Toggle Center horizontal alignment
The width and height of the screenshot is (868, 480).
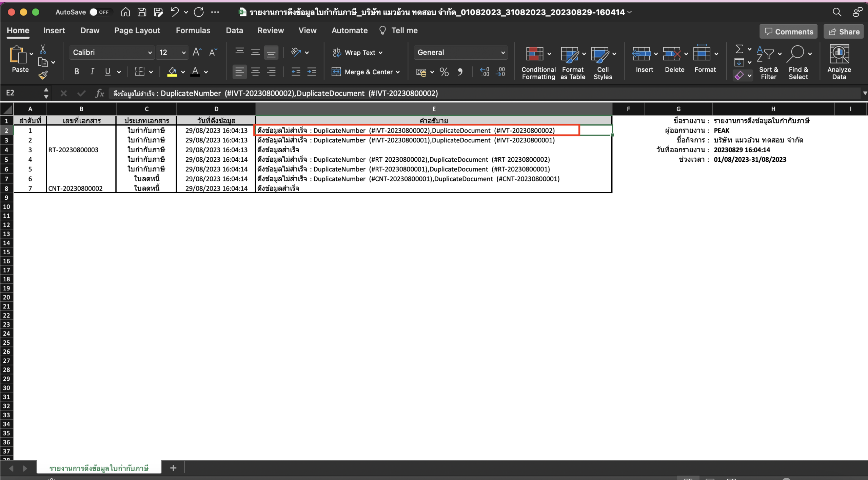click(255, 72)
